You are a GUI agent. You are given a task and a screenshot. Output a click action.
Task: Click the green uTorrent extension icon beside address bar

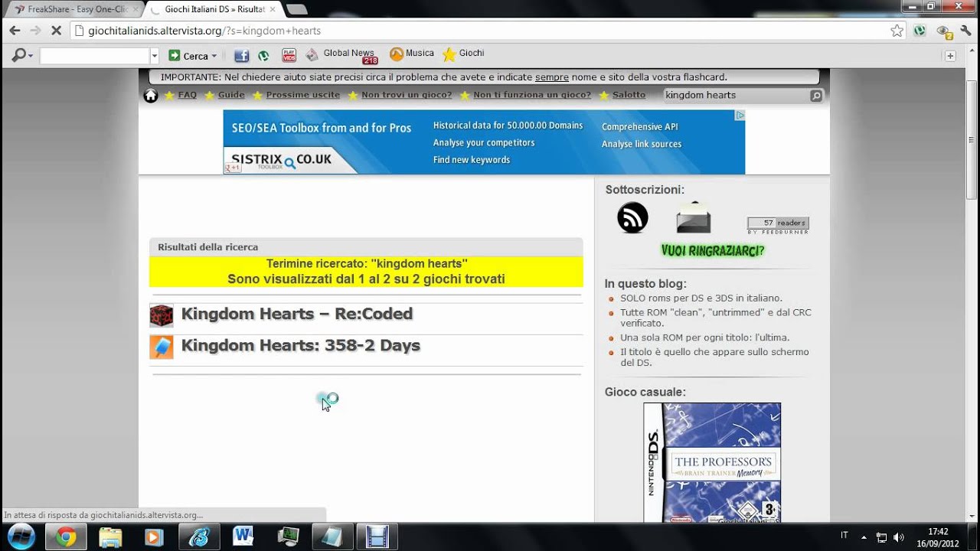tap(920, 31)
